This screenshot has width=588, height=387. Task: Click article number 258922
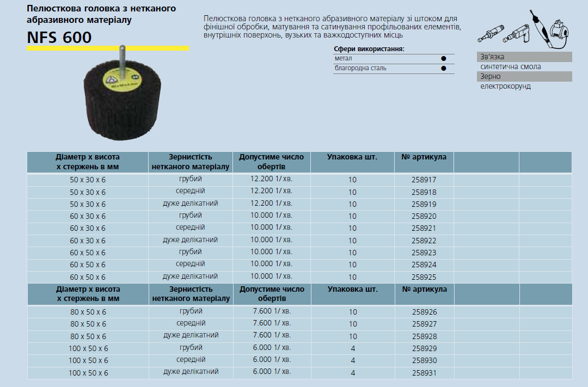click(424, 241)
